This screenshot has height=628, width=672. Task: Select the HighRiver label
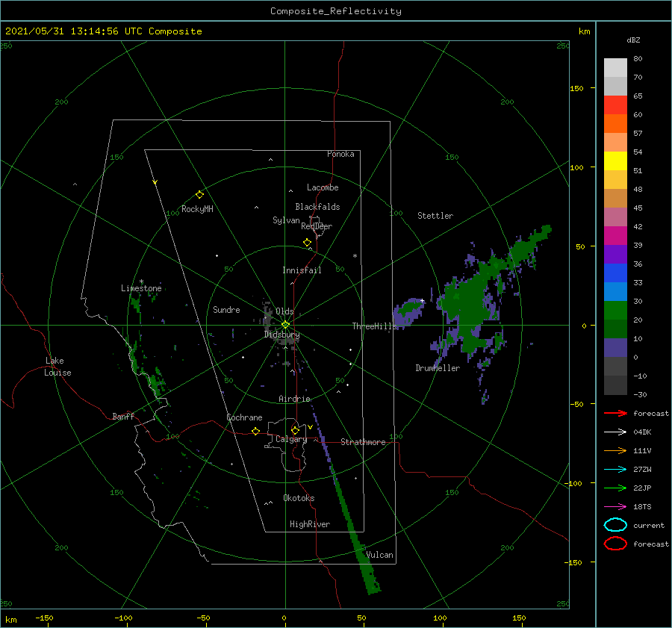click(310, 524)
